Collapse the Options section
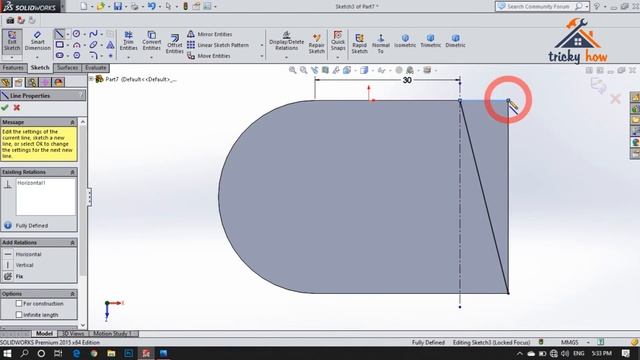 coord(73,293)
